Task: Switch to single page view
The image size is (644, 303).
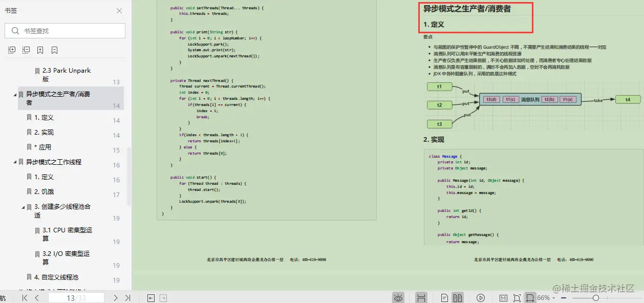Action: (445, 298)
